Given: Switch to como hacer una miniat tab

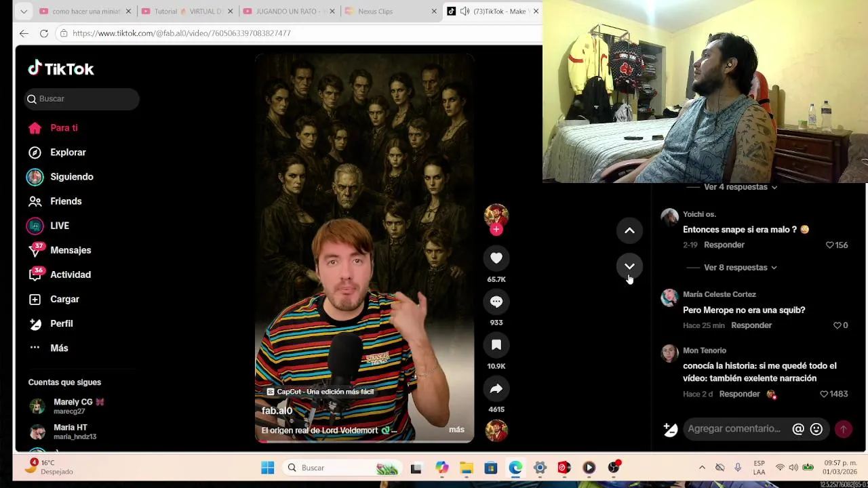Looking at the screenshot, I should 85,12.
